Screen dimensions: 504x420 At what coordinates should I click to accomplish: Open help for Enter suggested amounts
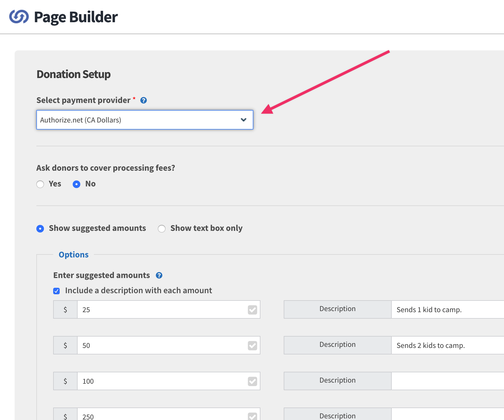tap(159, 275)
